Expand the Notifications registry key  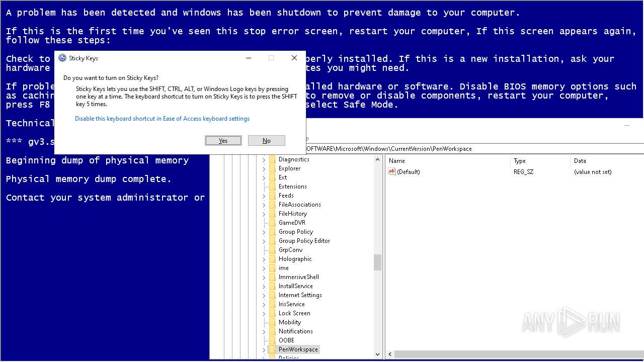pyautogui.click(x=264, y=331)
